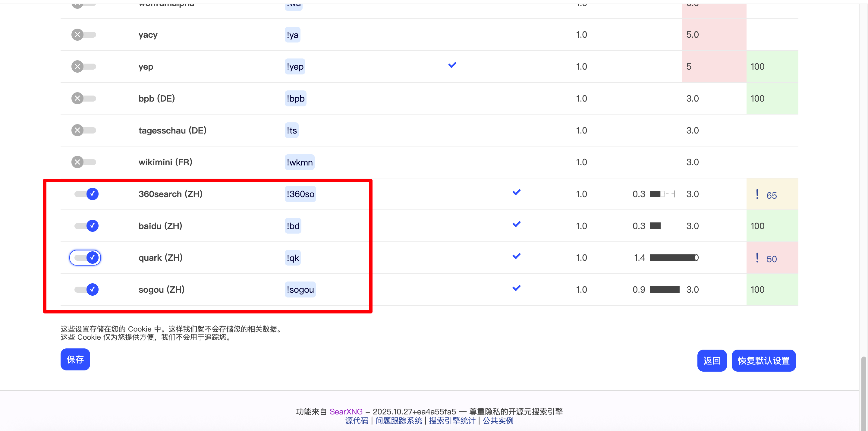
Task: Open the 公共实例 public instances link
Action: pyautogui.click(x=498, y=420)
